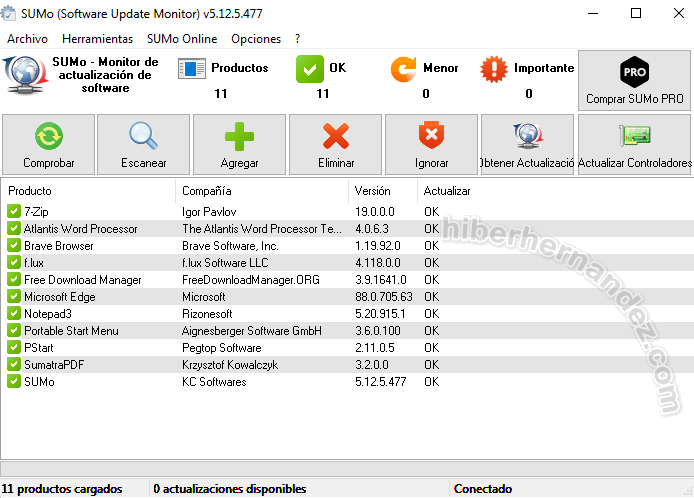Image resolution: width=694 pixels, height=498 pixels.
Task: Click the Escanear magnifier button
Action: pos(143,144)
